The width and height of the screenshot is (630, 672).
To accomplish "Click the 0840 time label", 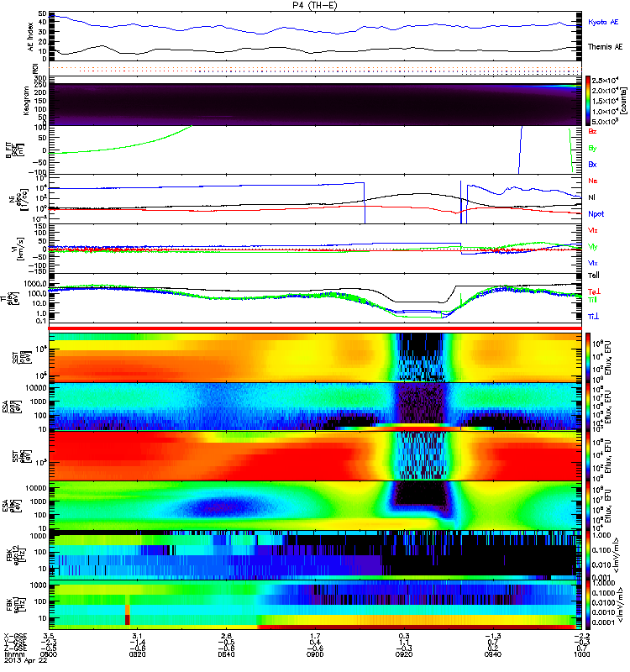I will coord(226,654).
